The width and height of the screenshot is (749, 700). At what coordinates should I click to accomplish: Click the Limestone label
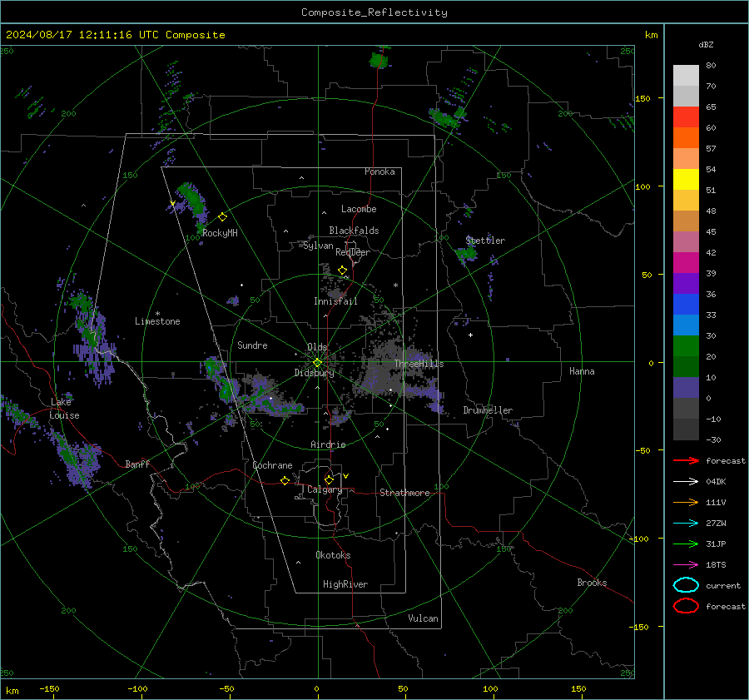157,321
